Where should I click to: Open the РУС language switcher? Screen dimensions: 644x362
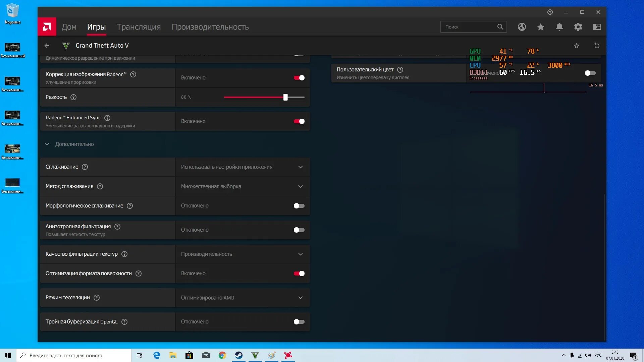[598, 355]
